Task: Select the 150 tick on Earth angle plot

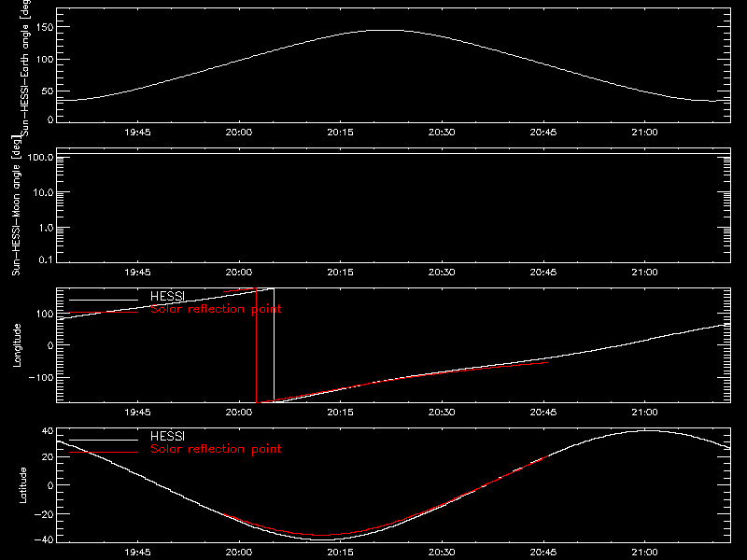Action: pyautogui.click(x=45, y=28)
